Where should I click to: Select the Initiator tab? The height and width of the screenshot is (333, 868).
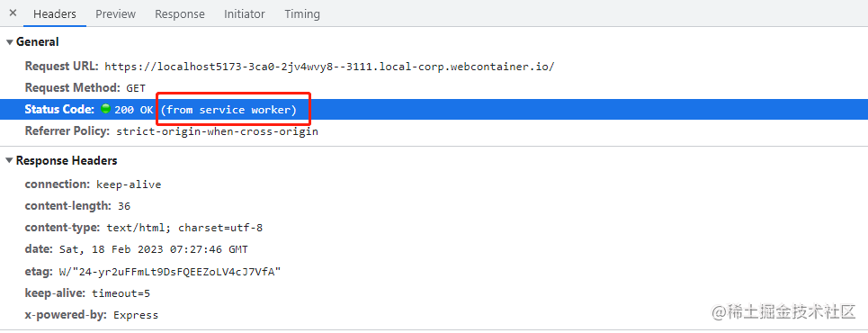pos(245,13)
